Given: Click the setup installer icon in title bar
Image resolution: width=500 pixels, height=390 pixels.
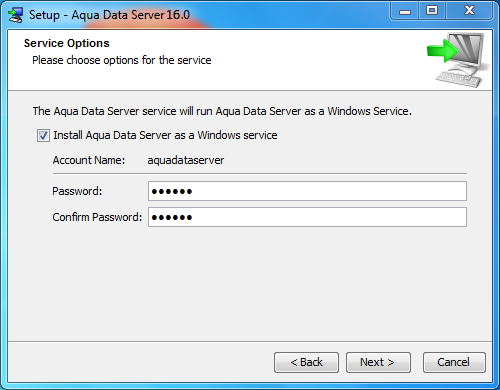Looking at the screenshot, I should [x=16, y=15].
